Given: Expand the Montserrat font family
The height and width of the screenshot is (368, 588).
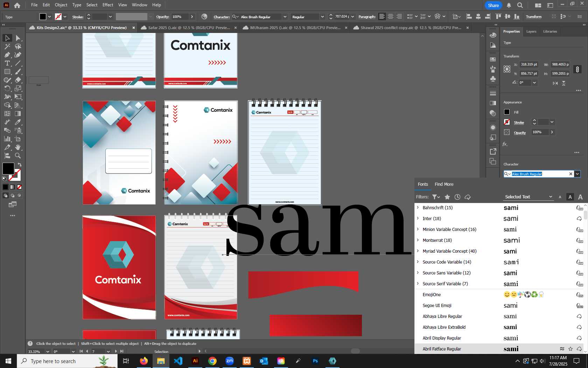Looking at the screenshot, I should [418, 240].
